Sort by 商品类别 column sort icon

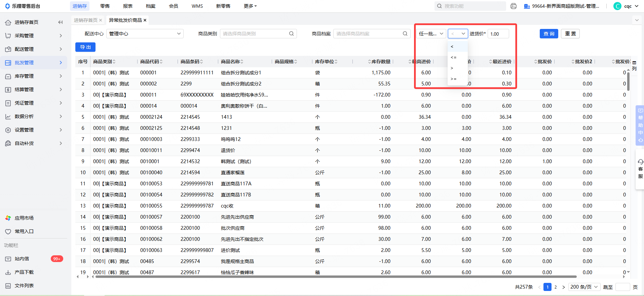pyautogui.click(x=114, y=62)
